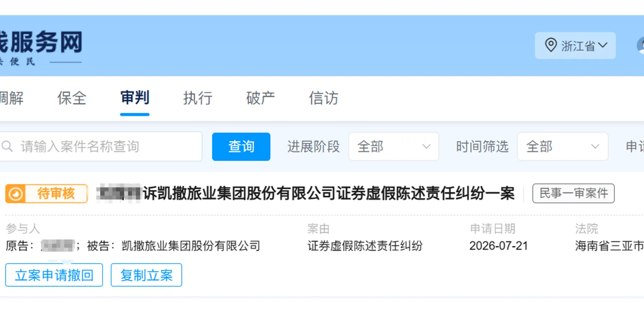Switch to the 保全 tab
This screenshot has width=644, height=328.
[x=72, y=98]
